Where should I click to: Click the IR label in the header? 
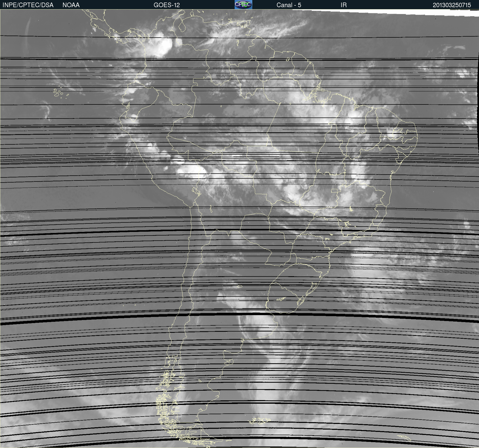pos(344,5)
